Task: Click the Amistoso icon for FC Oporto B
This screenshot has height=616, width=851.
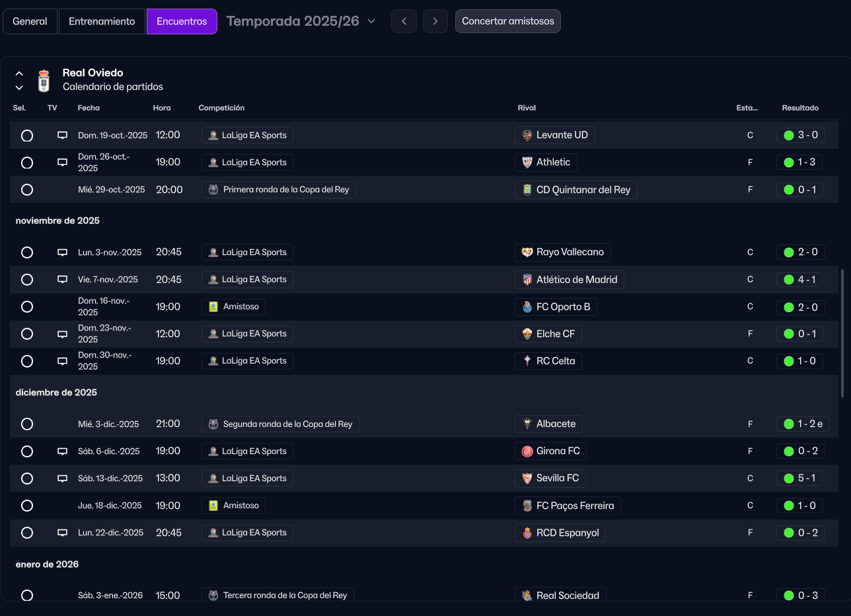Action: [213, 307]
